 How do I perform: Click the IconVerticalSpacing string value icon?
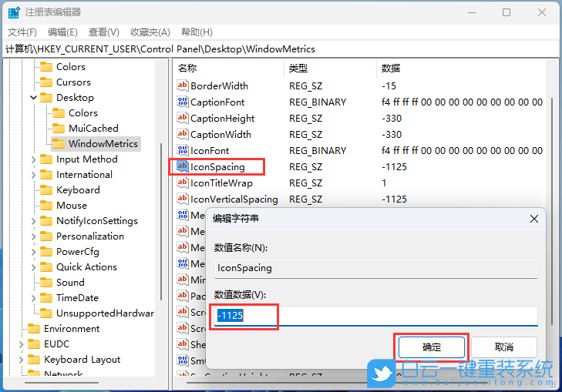[183, 199]
